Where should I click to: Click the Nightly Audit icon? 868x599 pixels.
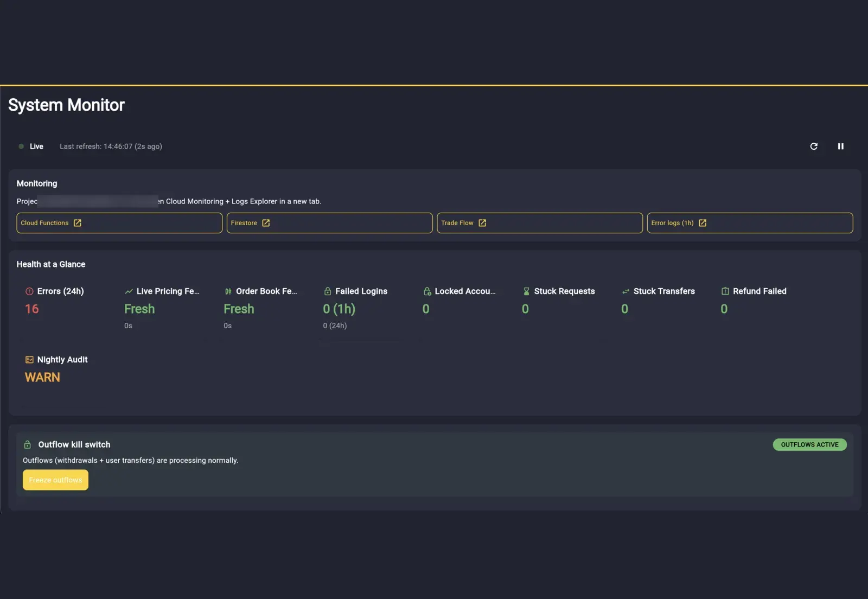point(29,360)
